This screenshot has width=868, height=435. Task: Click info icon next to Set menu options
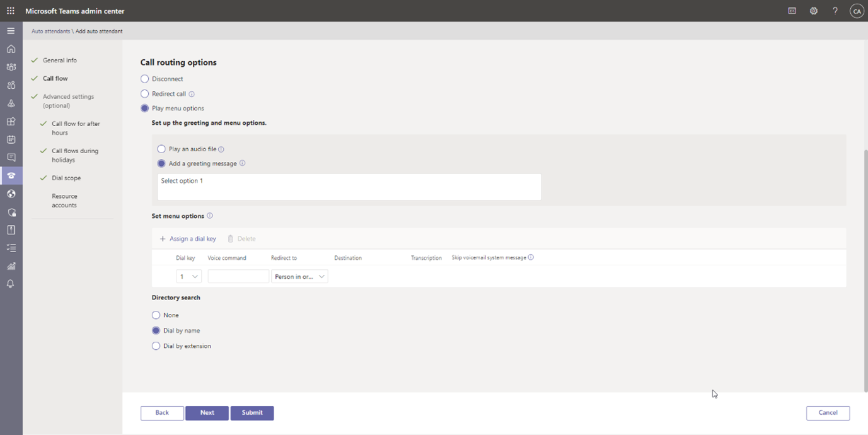pyautogui.click(x=210, y=216)
